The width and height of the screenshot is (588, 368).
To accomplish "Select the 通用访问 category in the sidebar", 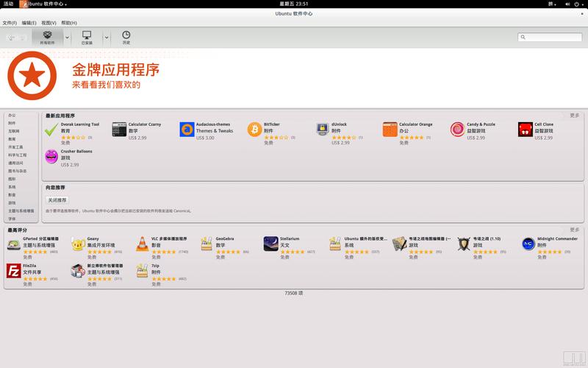I will (15, 163).
